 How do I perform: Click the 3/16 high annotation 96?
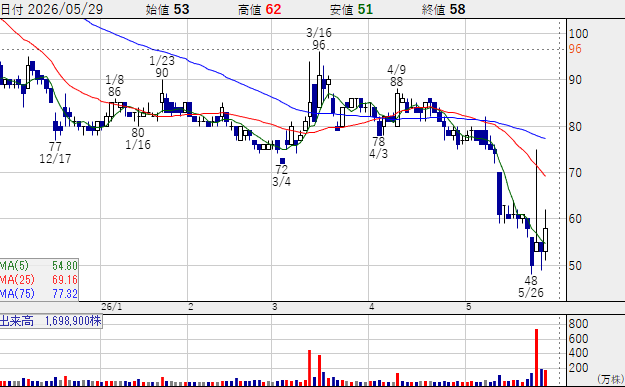[318, 45]
